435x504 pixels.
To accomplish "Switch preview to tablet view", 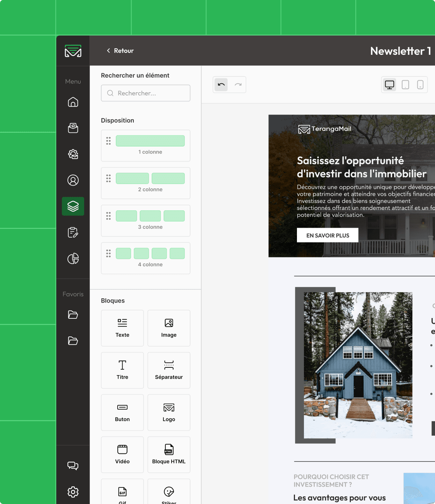I will point(405,85).
